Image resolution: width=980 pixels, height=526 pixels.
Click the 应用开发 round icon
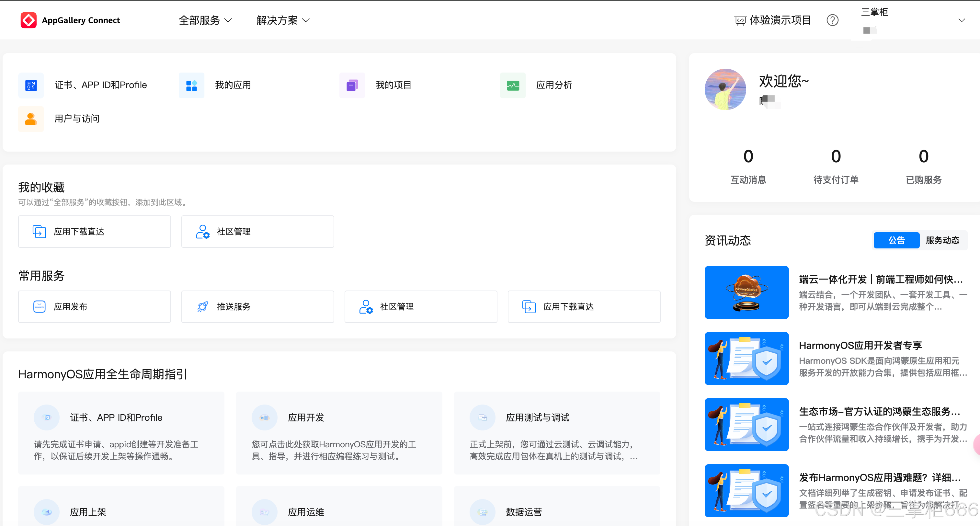coord(264,417)
